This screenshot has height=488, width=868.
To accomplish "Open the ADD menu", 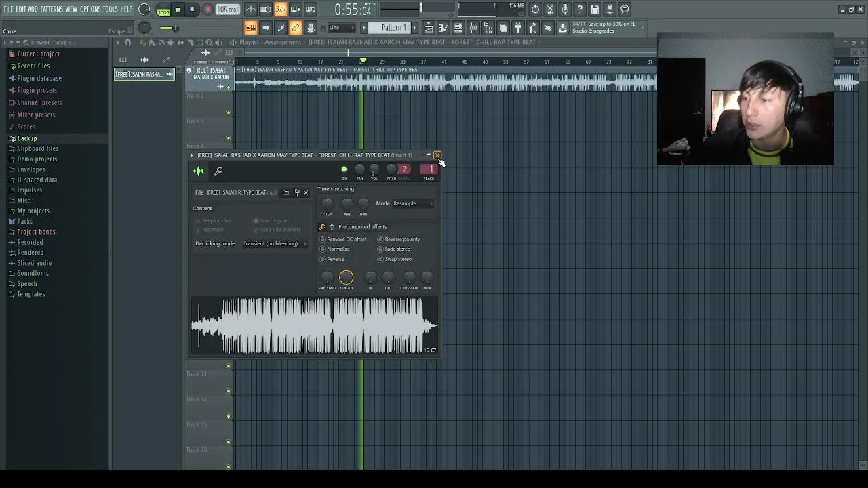I will 33,9.
